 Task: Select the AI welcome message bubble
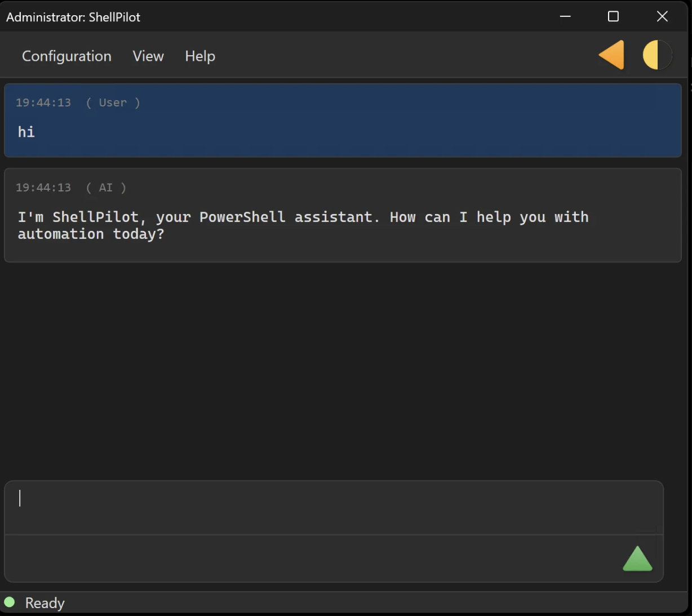click(x=343, y=215)
